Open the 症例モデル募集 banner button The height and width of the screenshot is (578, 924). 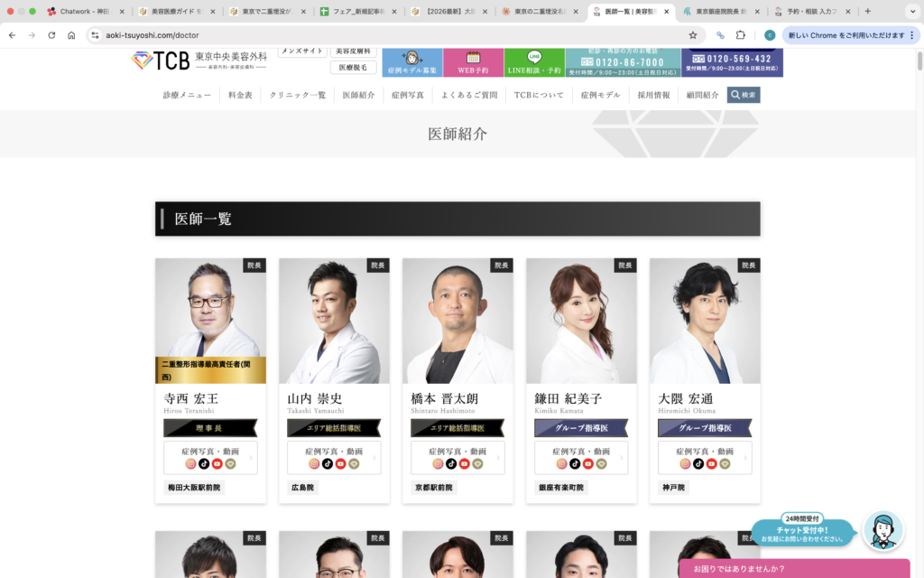[x=411, y=62]
